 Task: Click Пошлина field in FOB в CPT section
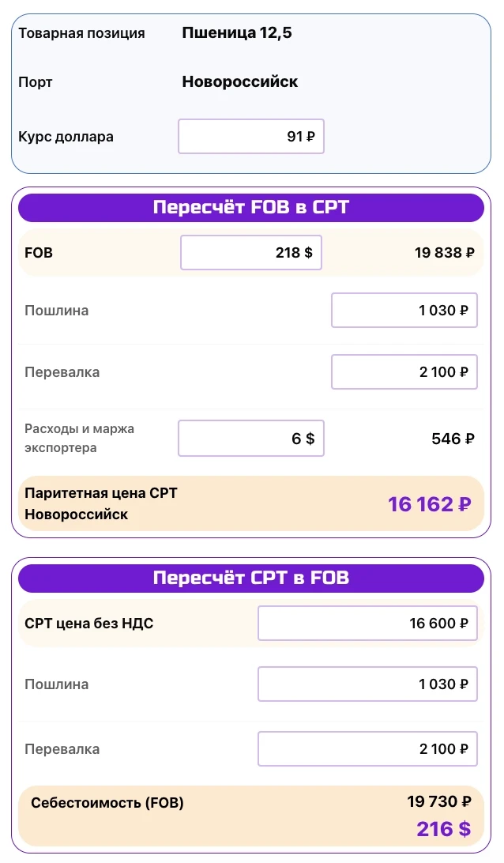(x=404, y=311)
